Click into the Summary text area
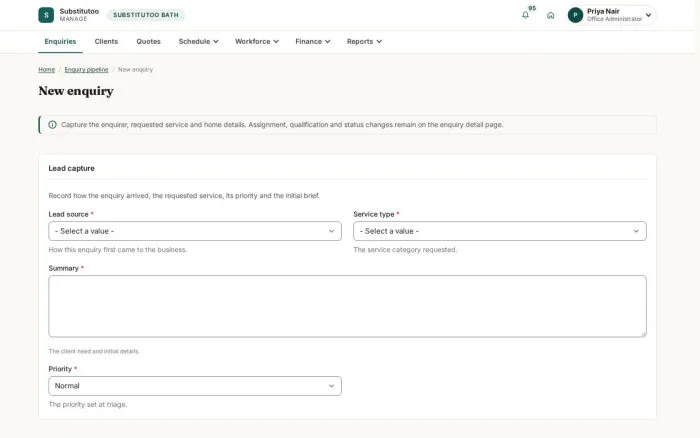This screenshot has width=700, height=438. (347, 306)
